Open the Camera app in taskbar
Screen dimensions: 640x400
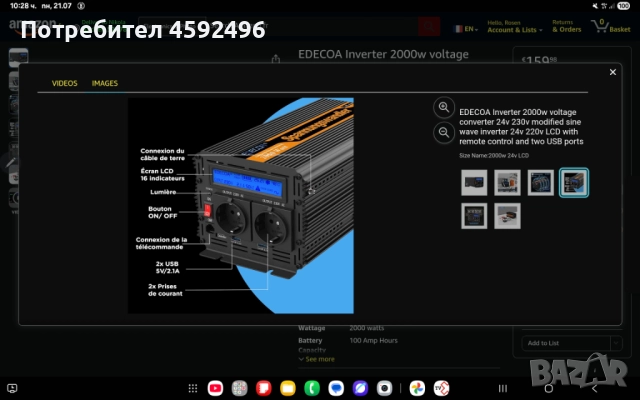point(384,388)
